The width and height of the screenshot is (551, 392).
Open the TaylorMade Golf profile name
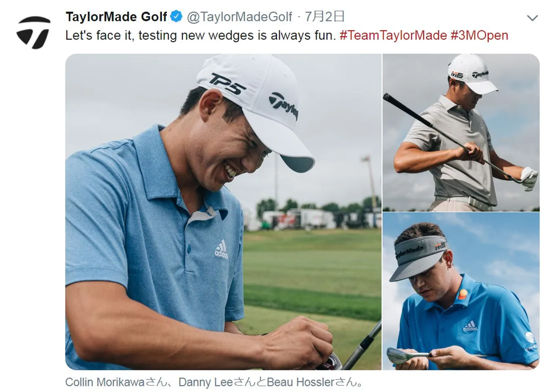coord(116,17)
